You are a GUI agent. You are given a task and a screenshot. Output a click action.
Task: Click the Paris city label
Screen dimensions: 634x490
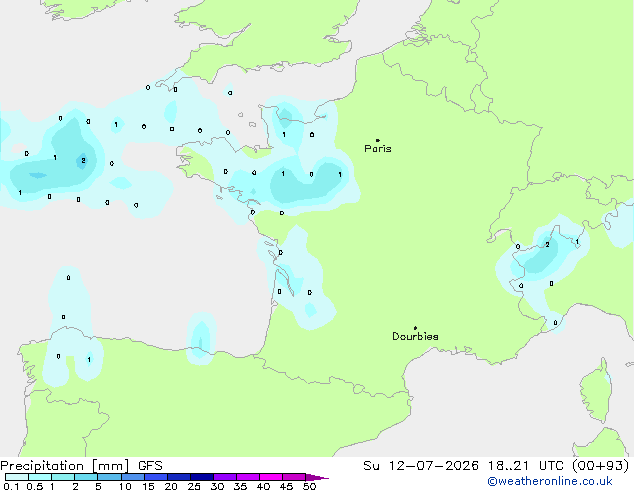pyautogui.click(x=378, y=148)
